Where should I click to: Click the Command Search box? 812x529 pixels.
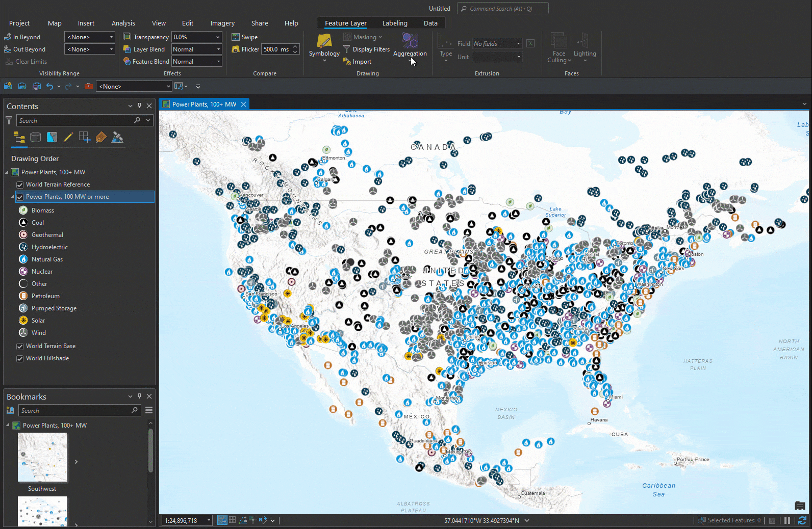point(503,9)
